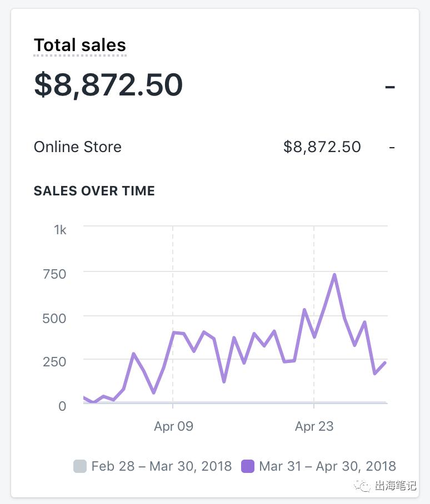430x504 pixels.
Task: Click the highest peak of the purple sales line
Action: point(333,274)
